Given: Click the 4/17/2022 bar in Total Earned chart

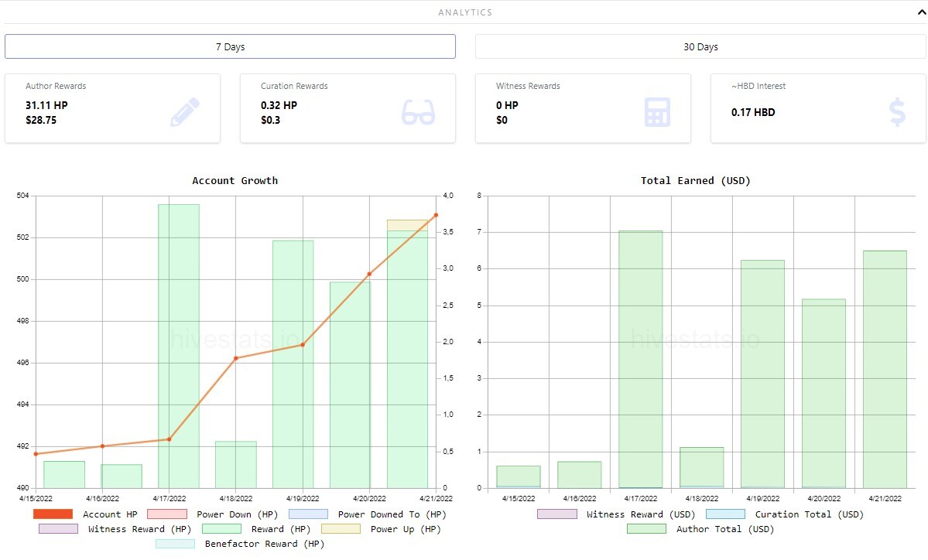Looking at the screenshot, I should (640, 360).
